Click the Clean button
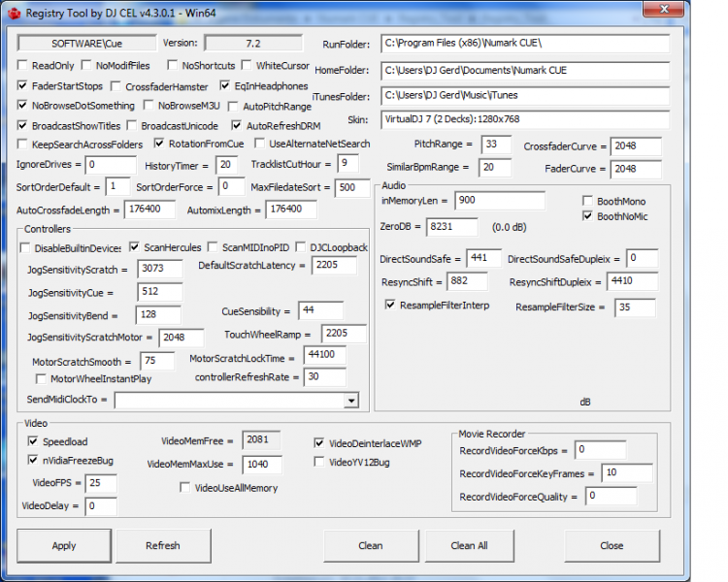 coord(370,545)
